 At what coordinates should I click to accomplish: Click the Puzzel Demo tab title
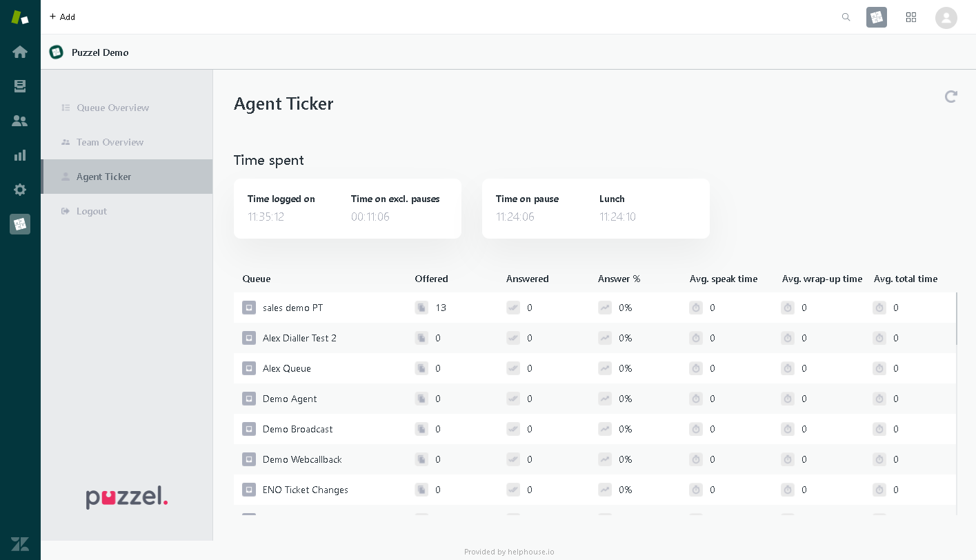99,52
